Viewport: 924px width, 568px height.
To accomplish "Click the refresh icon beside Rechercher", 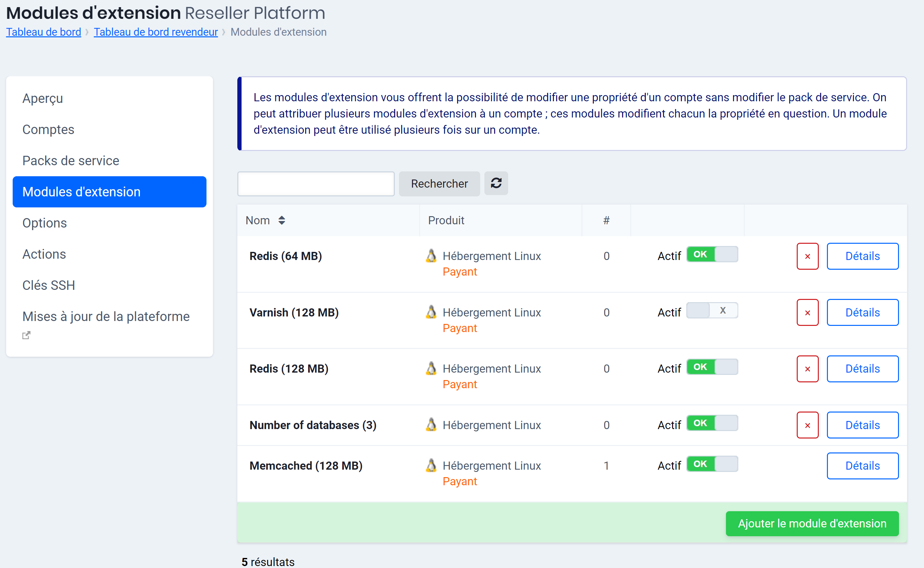I will tap(496, 183).
